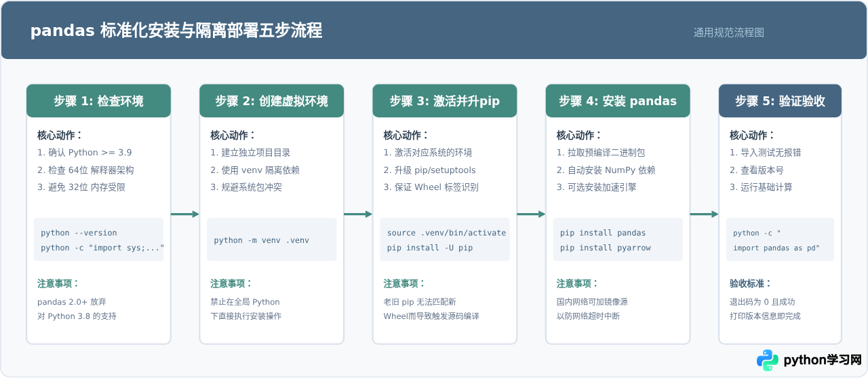This screenshot has width=868, height=378.
Task: Click '以防网络超时中断' note
Action: point(588,316)
